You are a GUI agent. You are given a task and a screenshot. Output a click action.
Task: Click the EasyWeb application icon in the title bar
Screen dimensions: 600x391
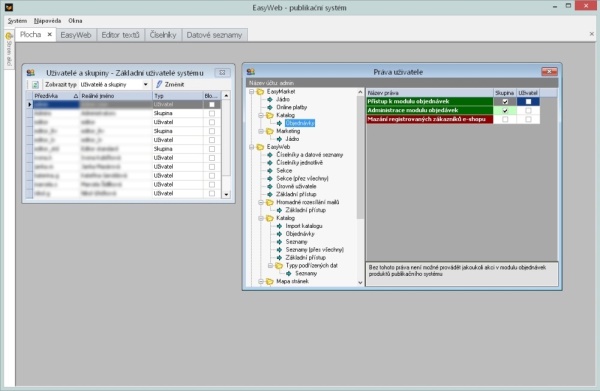coord(8,7)
